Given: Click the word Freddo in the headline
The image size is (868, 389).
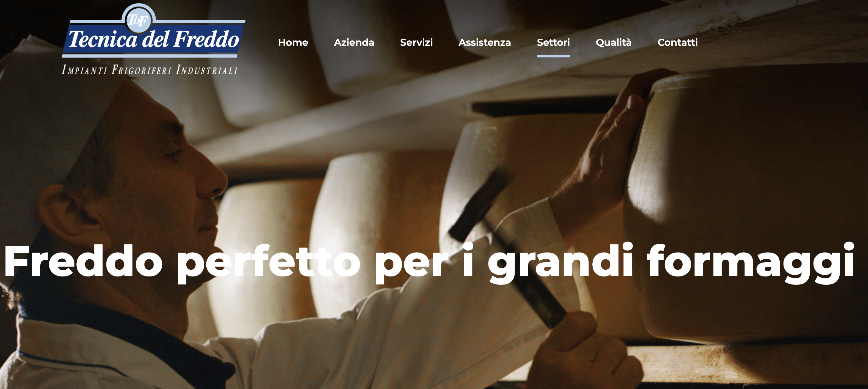Looking at the screenshot, I should tap(83, 261).
